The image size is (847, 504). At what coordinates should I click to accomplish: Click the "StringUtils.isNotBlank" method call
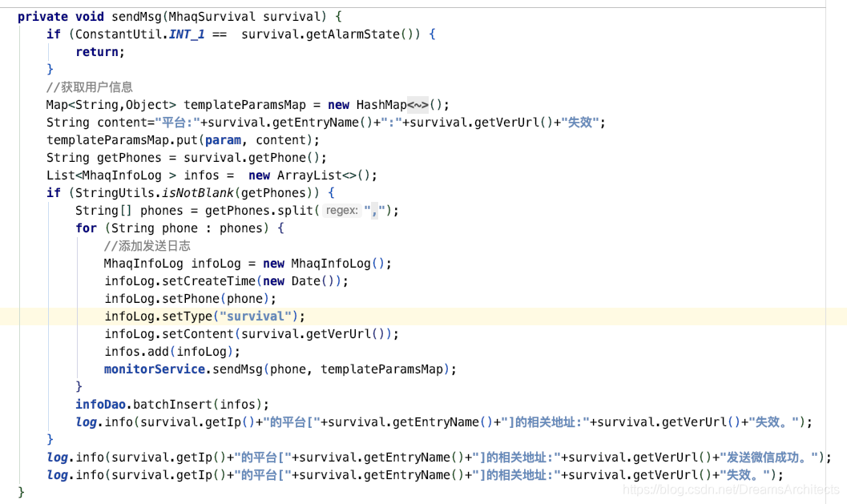click(x=155, y=193)
